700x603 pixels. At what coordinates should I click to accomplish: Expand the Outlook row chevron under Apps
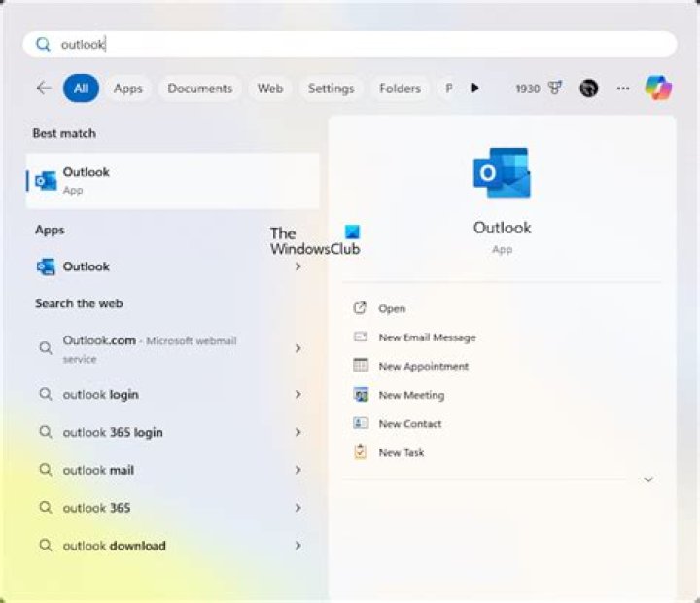[297, 266]
